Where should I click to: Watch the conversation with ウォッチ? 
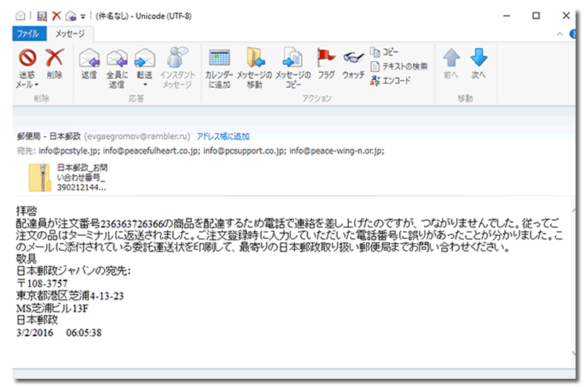pos(354,64)
